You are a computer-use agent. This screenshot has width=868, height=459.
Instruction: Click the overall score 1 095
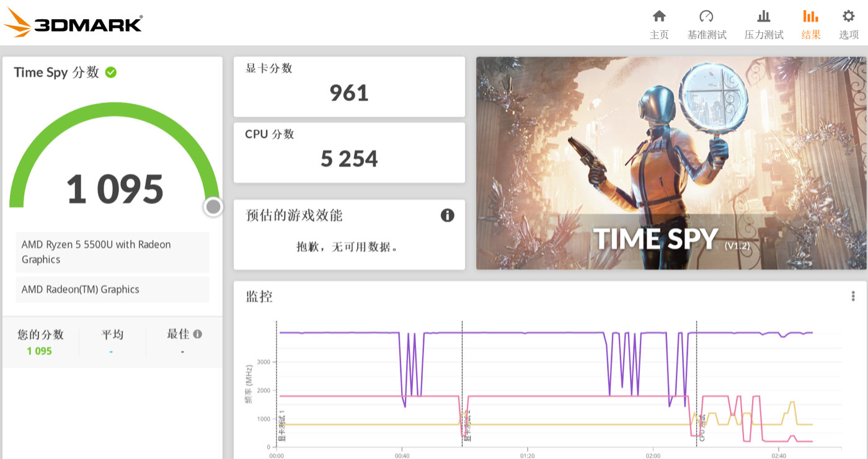pos(115,189)
